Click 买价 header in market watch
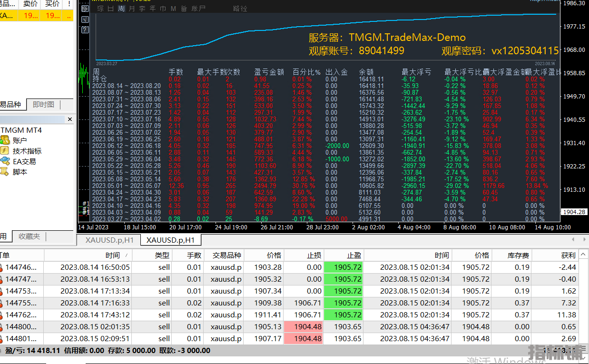 52,4
